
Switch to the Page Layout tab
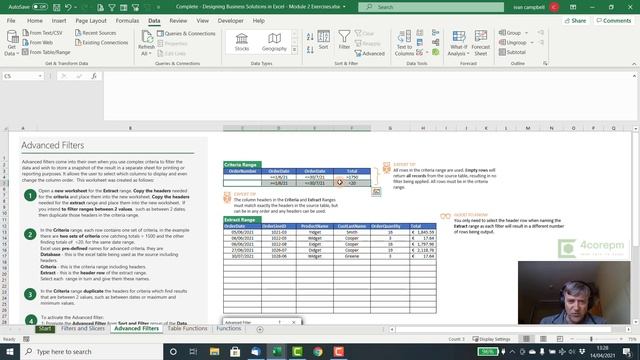[x=91, y=20]
